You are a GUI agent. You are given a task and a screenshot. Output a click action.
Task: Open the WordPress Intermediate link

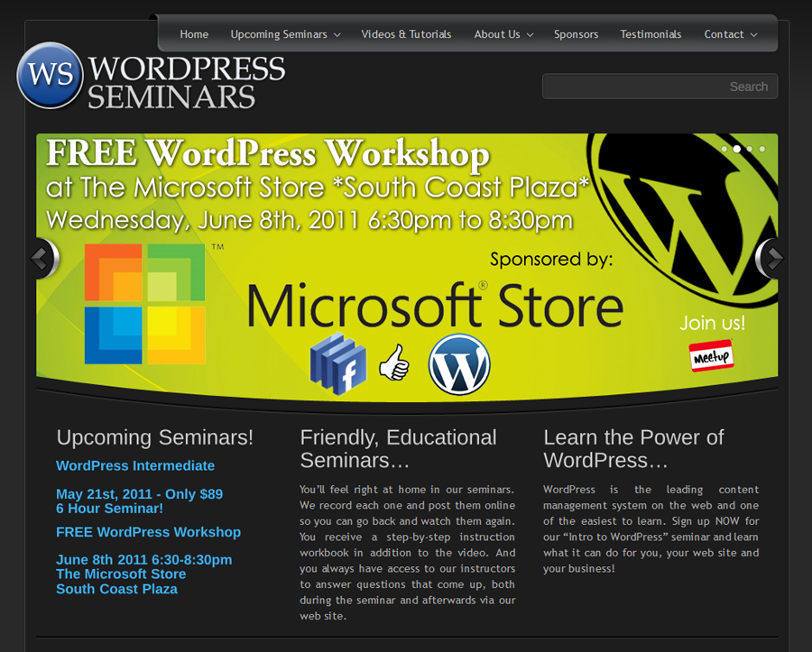pyautogui.click(x=135, y=465)
